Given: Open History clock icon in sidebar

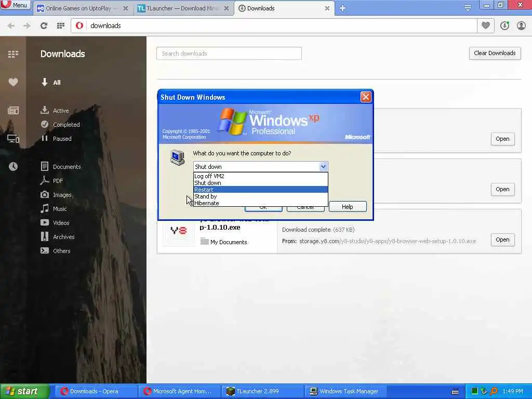Looking at the screenshot, I should (13, 166).
